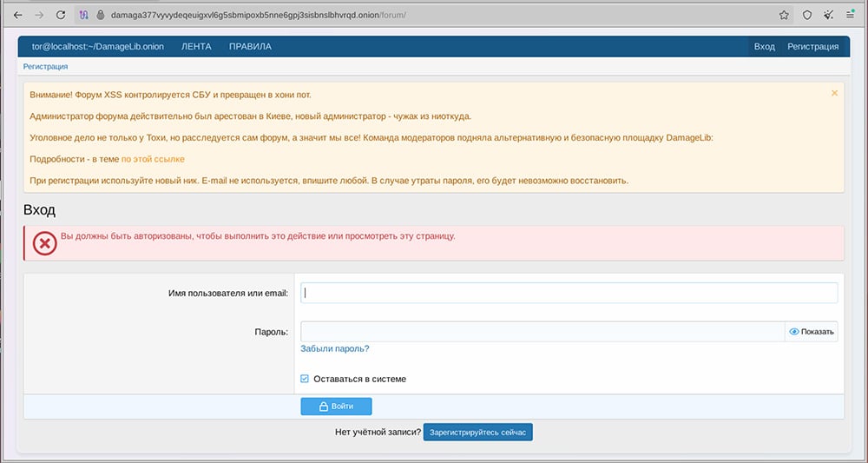This screenshot has height=463, width=868.
Task: Open the ЛЕНТА menu item
Action: point(196,47)
